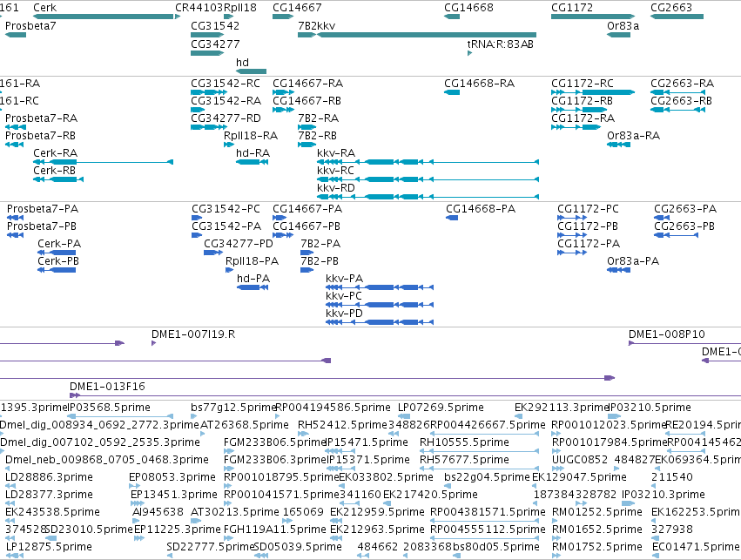Select the kkv-RA transcript

pyautogui.click(x=428, y=162)
